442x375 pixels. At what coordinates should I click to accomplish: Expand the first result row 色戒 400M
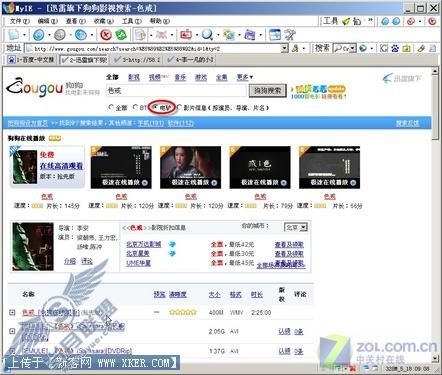pyautogui.click(x=12, y=312)
